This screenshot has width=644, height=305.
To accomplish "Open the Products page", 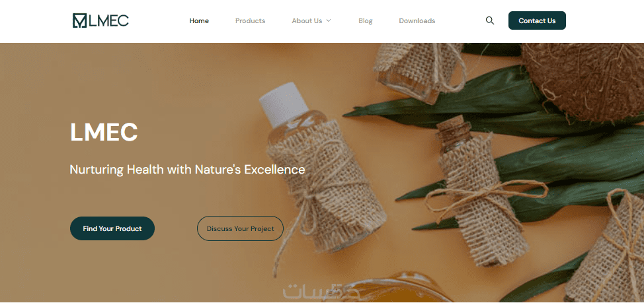I will [250, 21].
